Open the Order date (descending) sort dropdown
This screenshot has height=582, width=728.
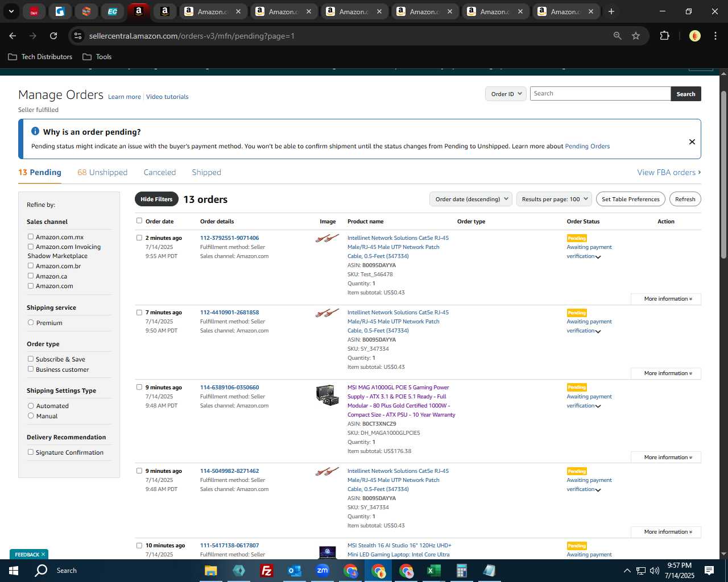471,199
